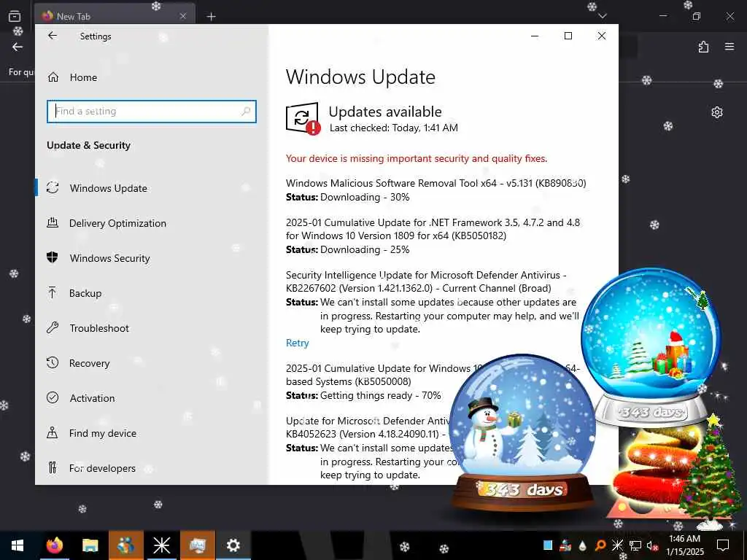Open the browser hamburger application menu
This screenshot has height=560, width=747.
[729, 47]
